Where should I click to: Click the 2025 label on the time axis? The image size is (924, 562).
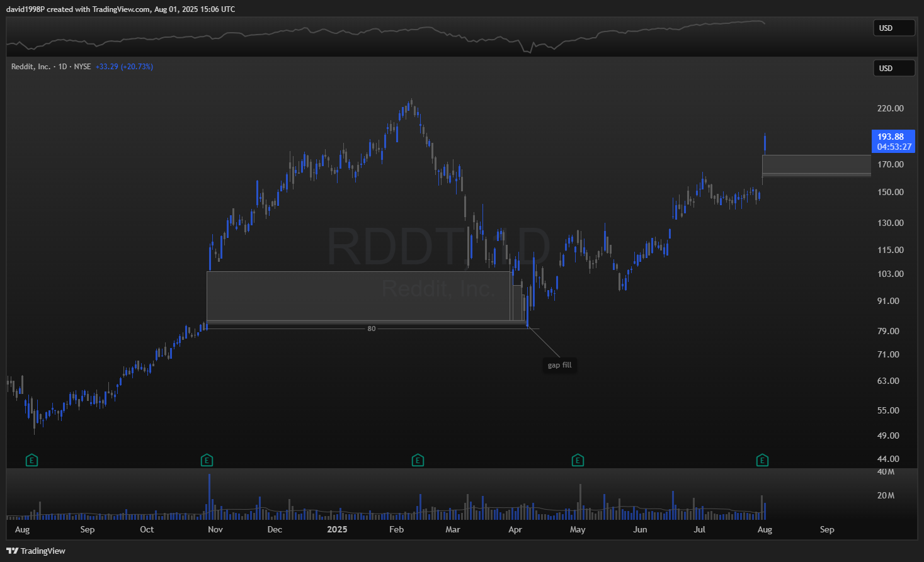pyautogui.click(x=337, y=529)
